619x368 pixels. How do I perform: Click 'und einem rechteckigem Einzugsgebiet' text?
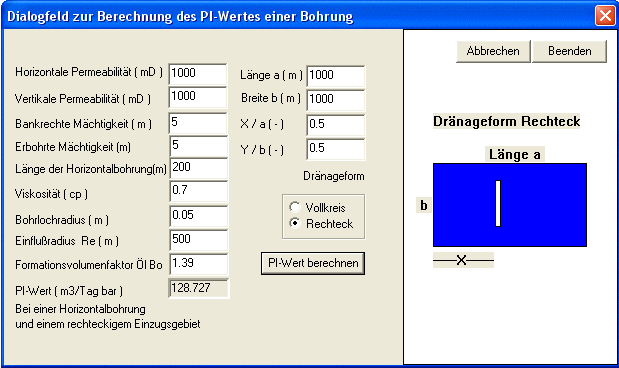click(108, 324)
